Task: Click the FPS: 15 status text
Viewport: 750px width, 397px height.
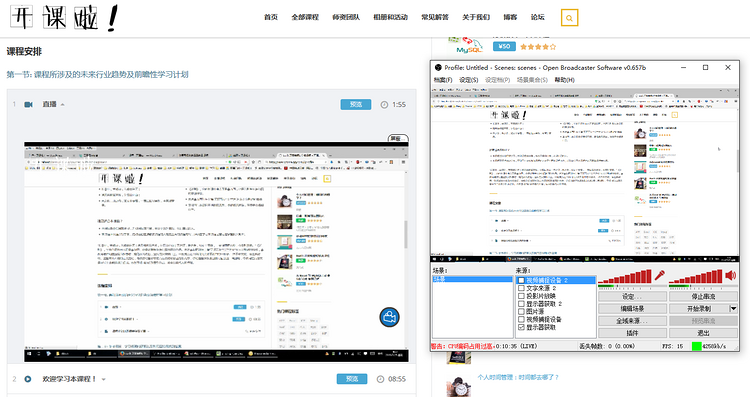Action: coord(673,346)
